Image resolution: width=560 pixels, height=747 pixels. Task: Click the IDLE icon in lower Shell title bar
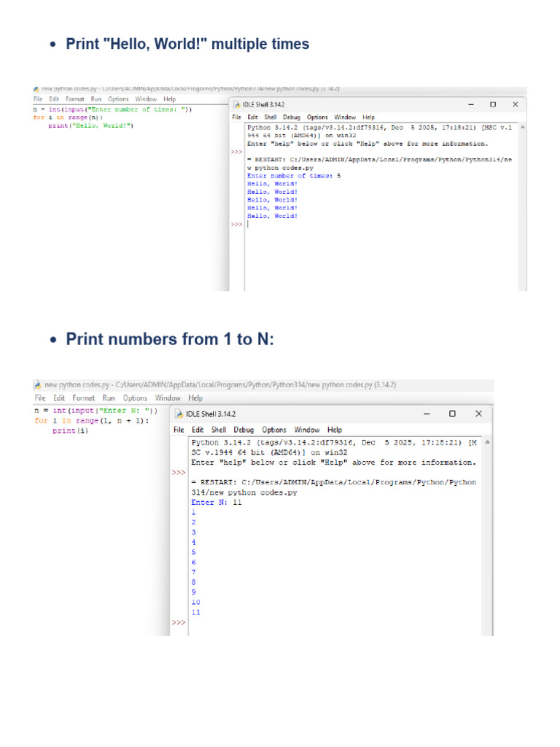point(179,414)
